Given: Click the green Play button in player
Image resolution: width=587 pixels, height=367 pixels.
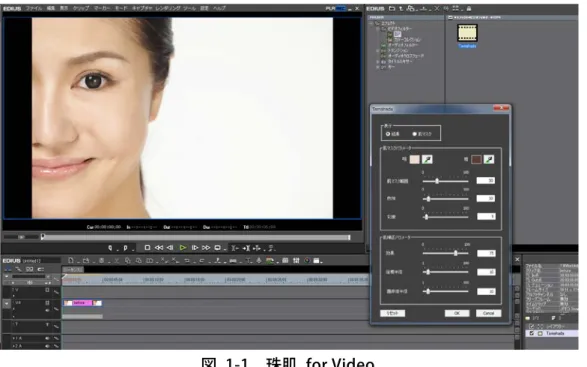Looking at the screenshot, I should [x=183, y=248].
